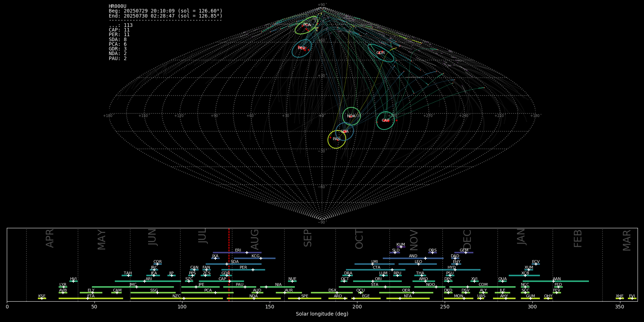This screenshot has height=322, width=644.
Task: Click the AUG month label
Action: click(255, 239)
